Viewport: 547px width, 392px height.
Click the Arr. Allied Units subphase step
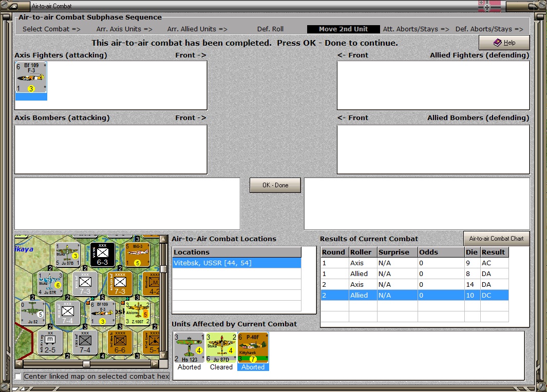point(197,29)
